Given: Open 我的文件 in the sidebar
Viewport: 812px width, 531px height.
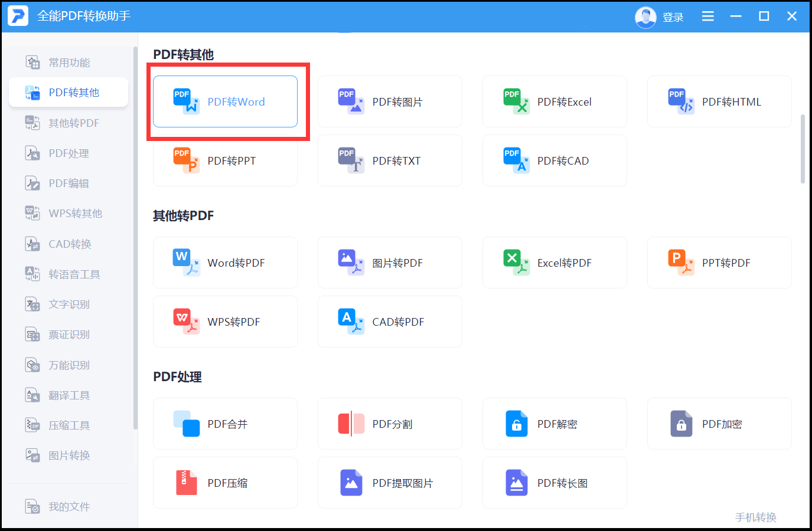Looking at the screenshot, I should (69, 507).
